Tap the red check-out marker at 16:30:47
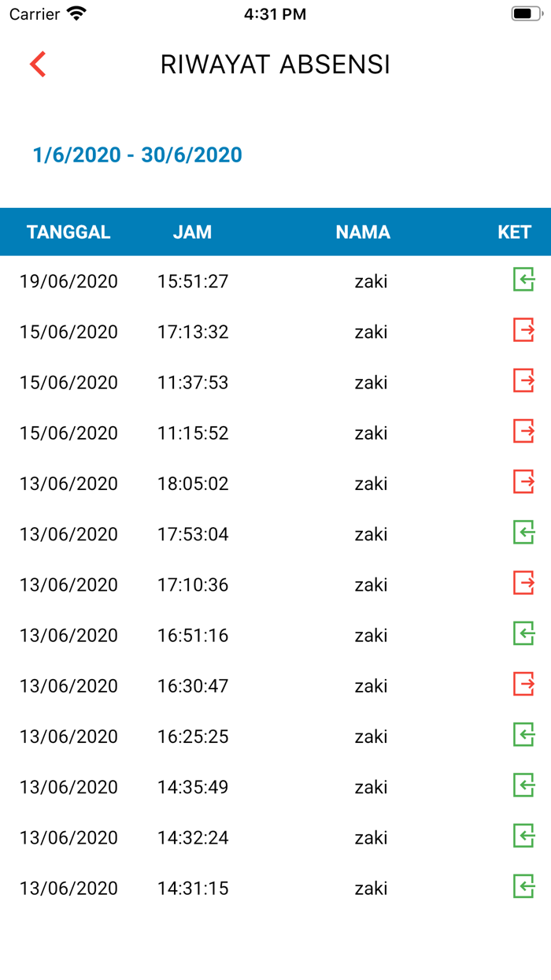 click(523, 685)
